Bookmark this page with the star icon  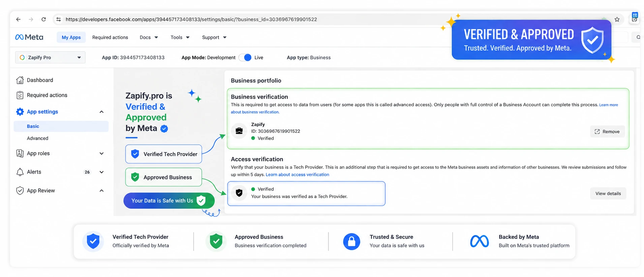(x=617, y=20)
